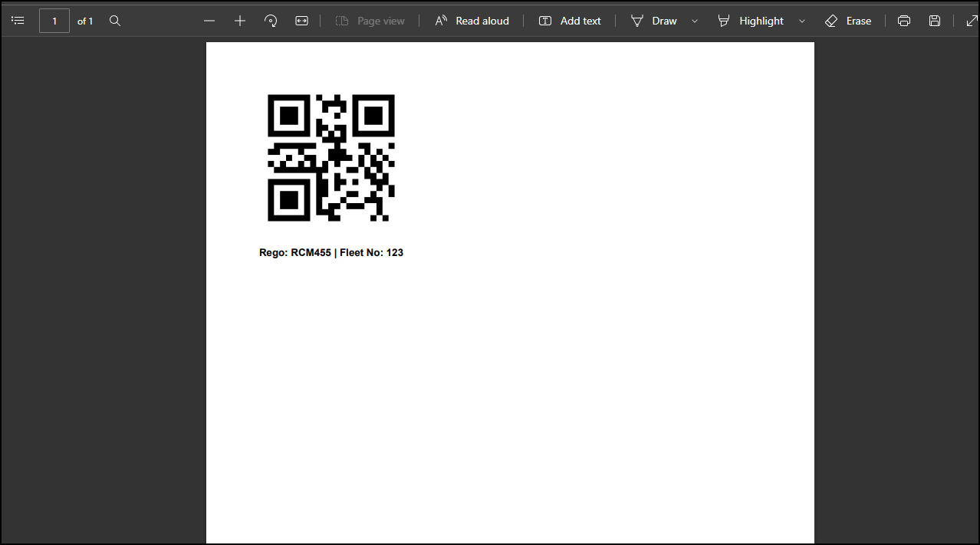Select the Add text tool
The height and width of the screenshot is (545, 980).
[570, 21]
